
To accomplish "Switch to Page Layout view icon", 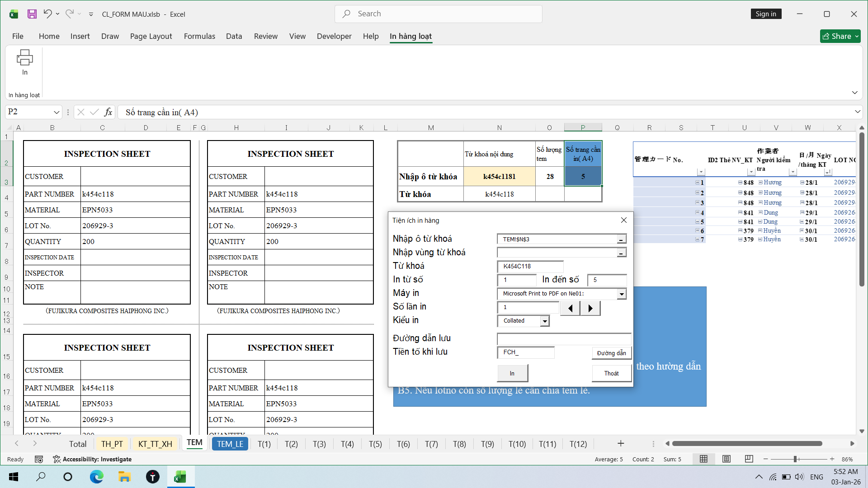I will 726,459.
